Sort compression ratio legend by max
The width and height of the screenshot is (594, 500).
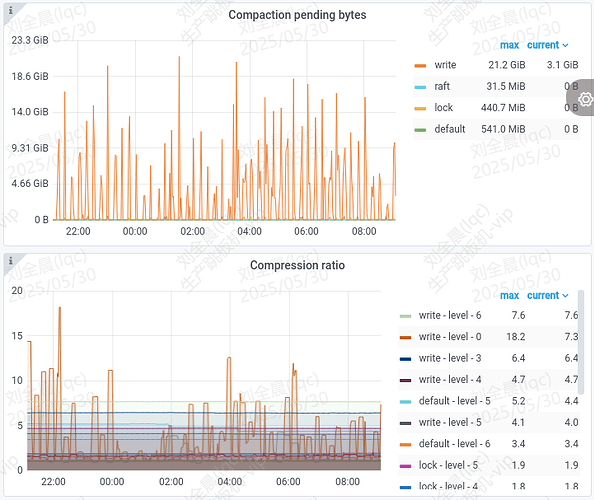point(510,295)
